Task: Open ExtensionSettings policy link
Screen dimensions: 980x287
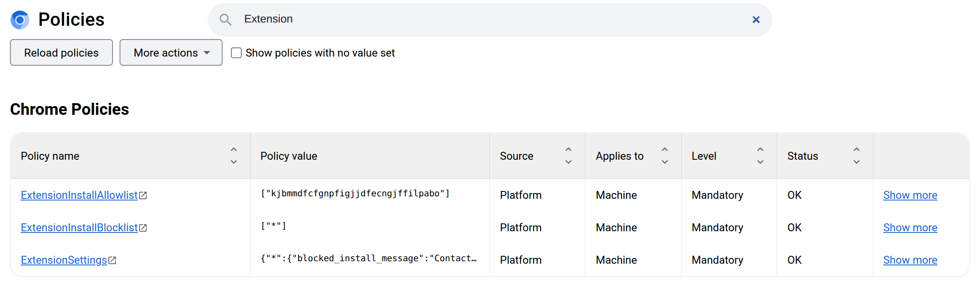Action: [x=64, y=260]
